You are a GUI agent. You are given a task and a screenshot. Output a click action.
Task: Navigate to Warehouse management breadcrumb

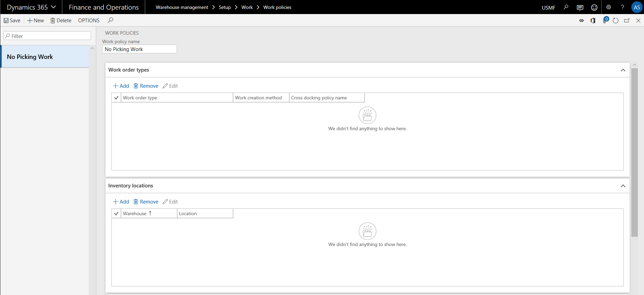pyautogui.click(x=182, y=7)
